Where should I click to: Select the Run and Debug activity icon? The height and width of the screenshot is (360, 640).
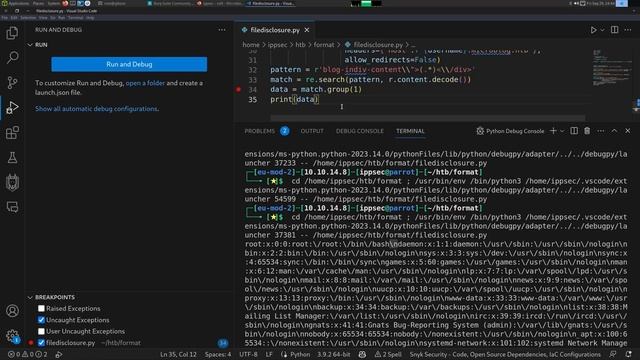click(x=12, y=108)
